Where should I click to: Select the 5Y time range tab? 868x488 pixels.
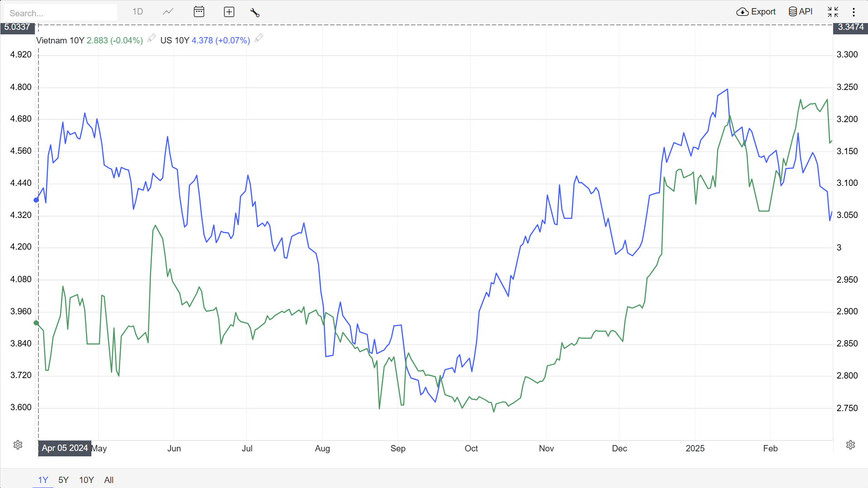coord(63,480)
